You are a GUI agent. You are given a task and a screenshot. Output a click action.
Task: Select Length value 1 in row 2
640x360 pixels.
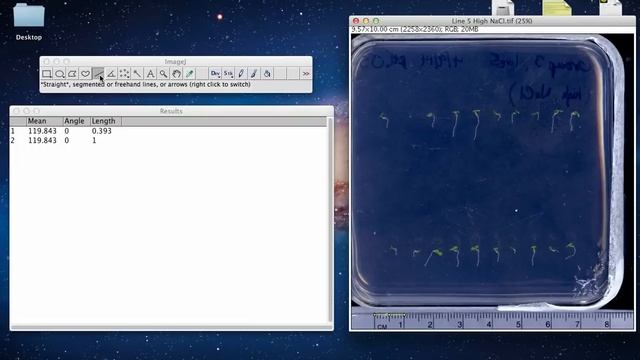pos(94,140)
